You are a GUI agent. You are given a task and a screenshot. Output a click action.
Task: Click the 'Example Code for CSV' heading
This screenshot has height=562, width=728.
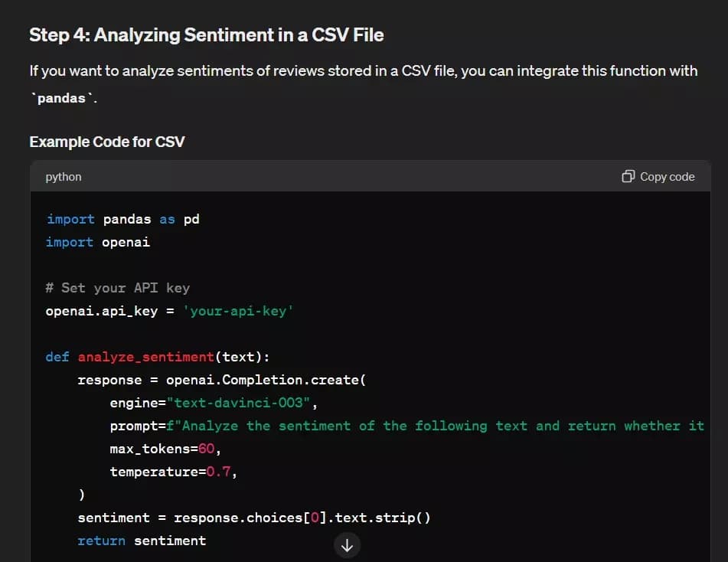click(x=106, y=142)
